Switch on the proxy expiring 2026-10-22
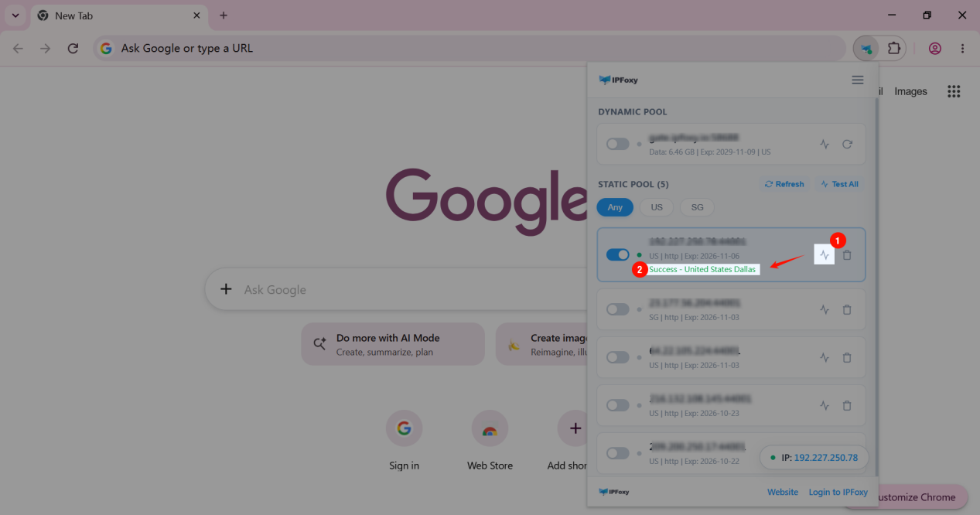The height and width of the screenshot is (515, 980). point(617,453)
